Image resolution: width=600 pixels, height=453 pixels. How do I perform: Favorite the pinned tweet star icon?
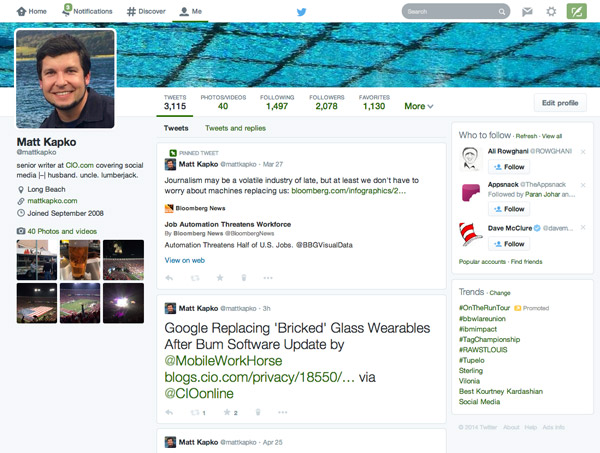pos(220,277)
